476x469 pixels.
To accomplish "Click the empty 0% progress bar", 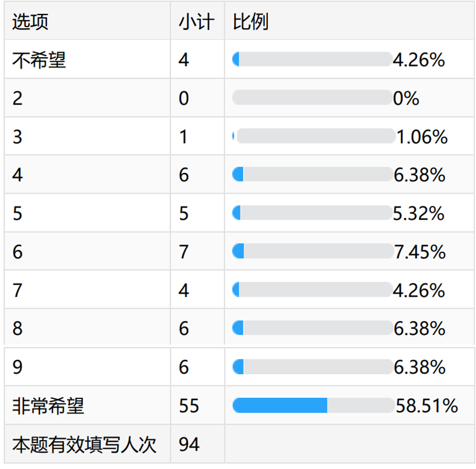I will point(312,98).
